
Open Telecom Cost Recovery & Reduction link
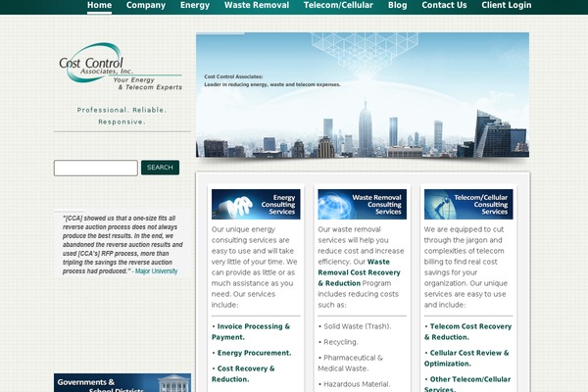(467, 331)
